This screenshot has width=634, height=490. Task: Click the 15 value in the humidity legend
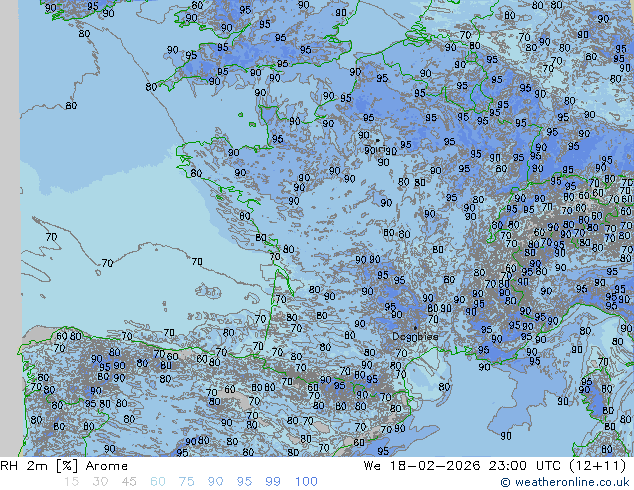(x=70, y=482)
